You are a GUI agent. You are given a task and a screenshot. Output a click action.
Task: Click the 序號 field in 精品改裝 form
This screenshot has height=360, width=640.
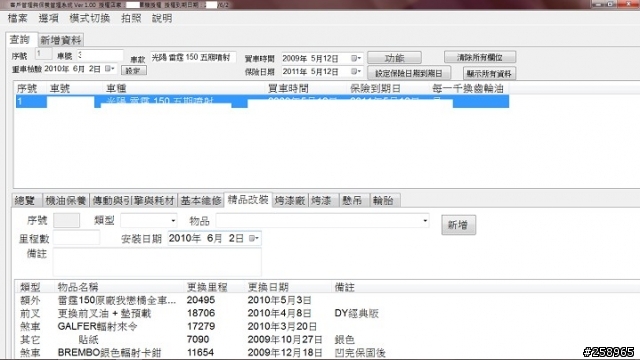click(67, 220)
